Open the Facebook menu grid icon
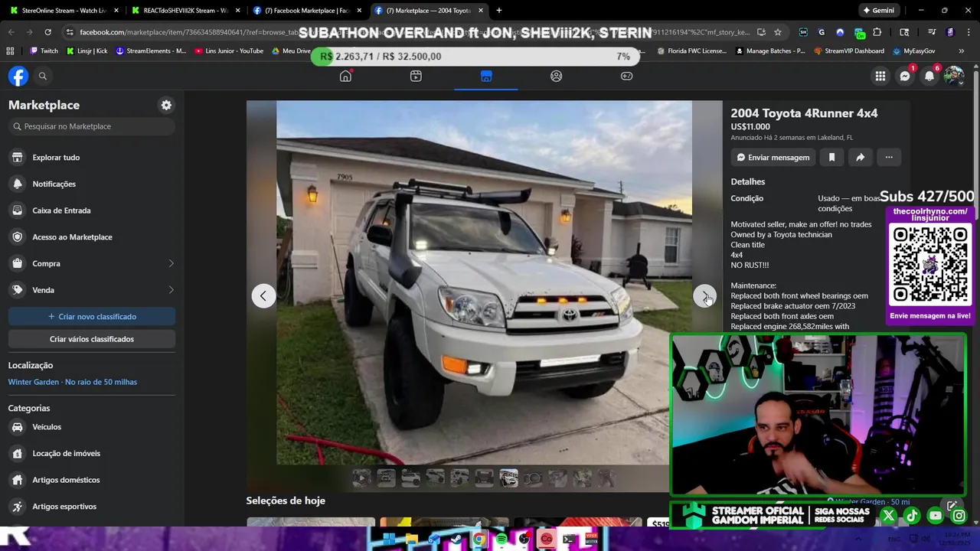Viewport: 980px width, 551px height. point(880,76)
